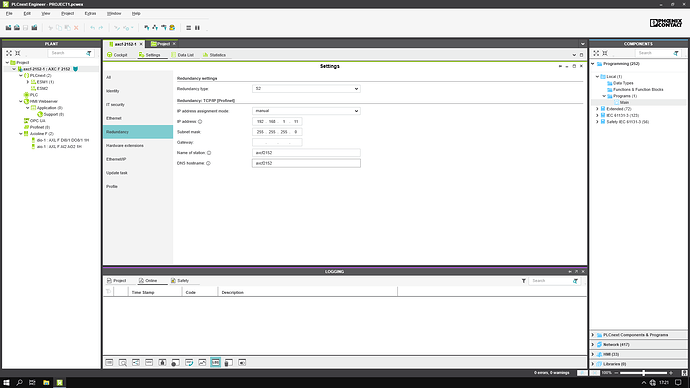Expand the ESM1 (1) tree node

(28, 82)
